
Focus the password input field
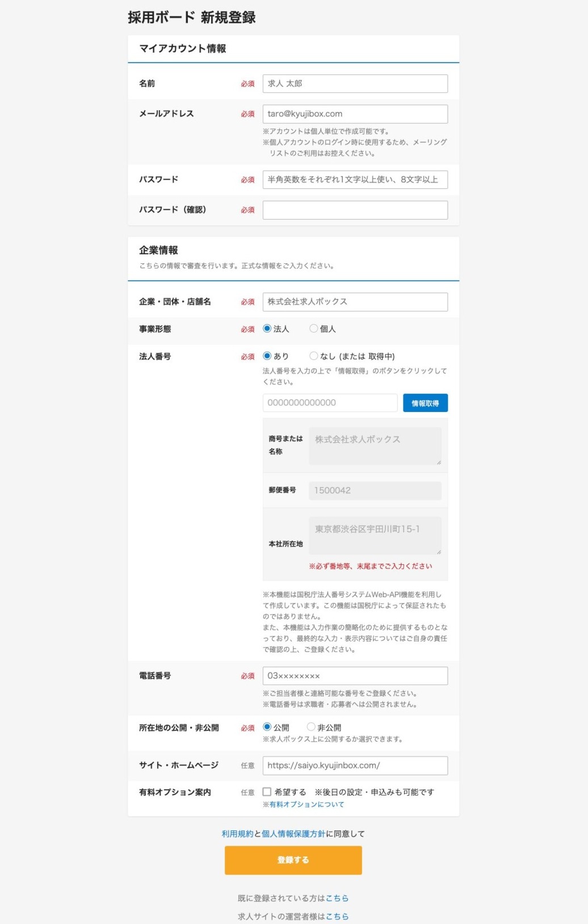tap(355, 179)
